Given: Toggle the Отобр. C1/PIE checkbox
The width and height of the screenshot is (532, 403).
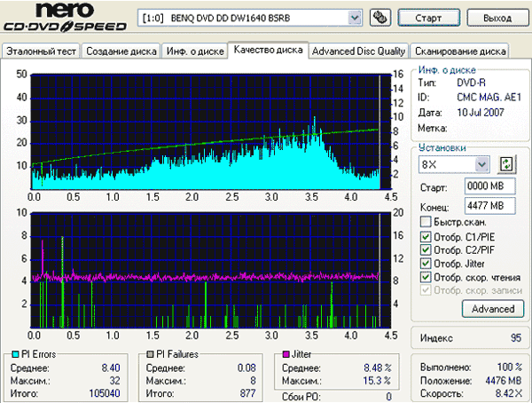Looking at the screenshot, I should pos(426,236).
